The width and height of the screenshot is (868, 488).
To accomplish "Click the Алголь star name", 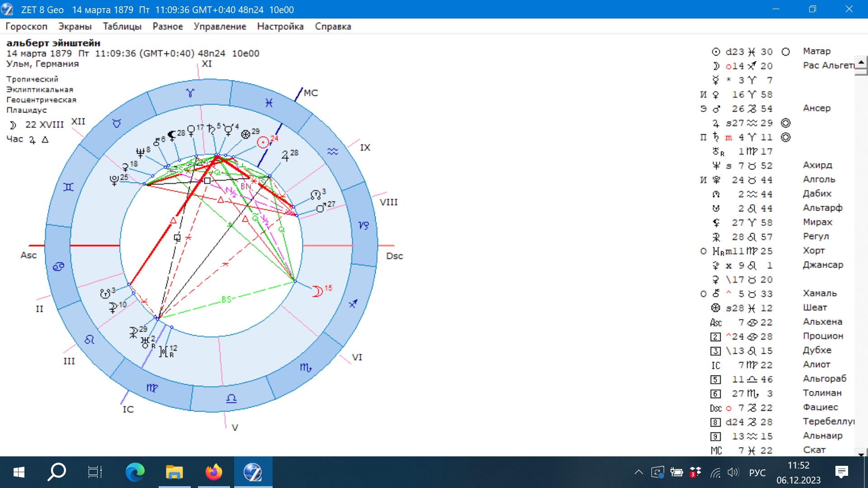I will click(x=819, y=179).
